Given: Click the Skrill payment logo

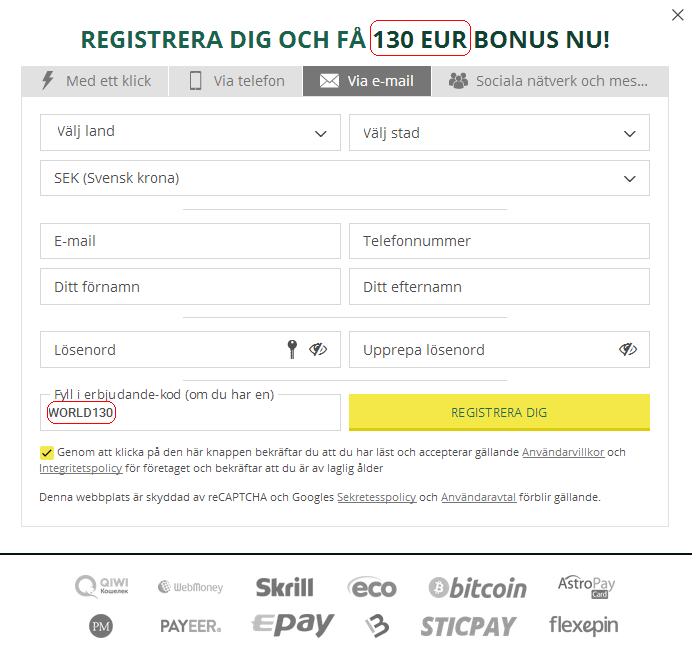Looking at the screenshot, I should pyautogui.click(x=285, y=587).
